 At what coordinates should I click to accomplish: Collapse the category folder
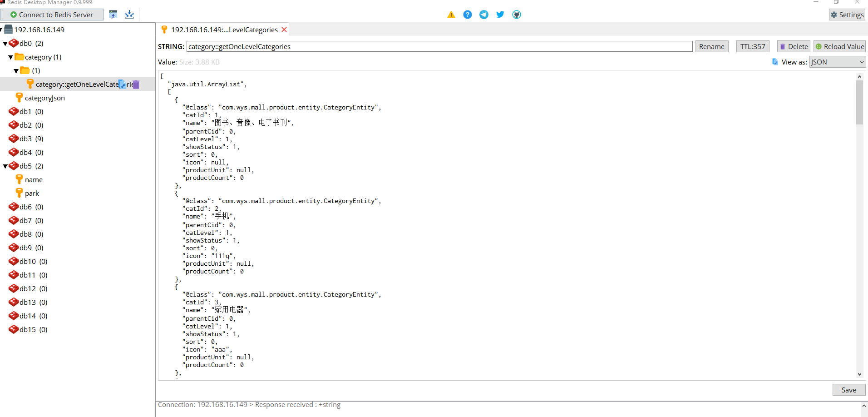coord(10,57)
